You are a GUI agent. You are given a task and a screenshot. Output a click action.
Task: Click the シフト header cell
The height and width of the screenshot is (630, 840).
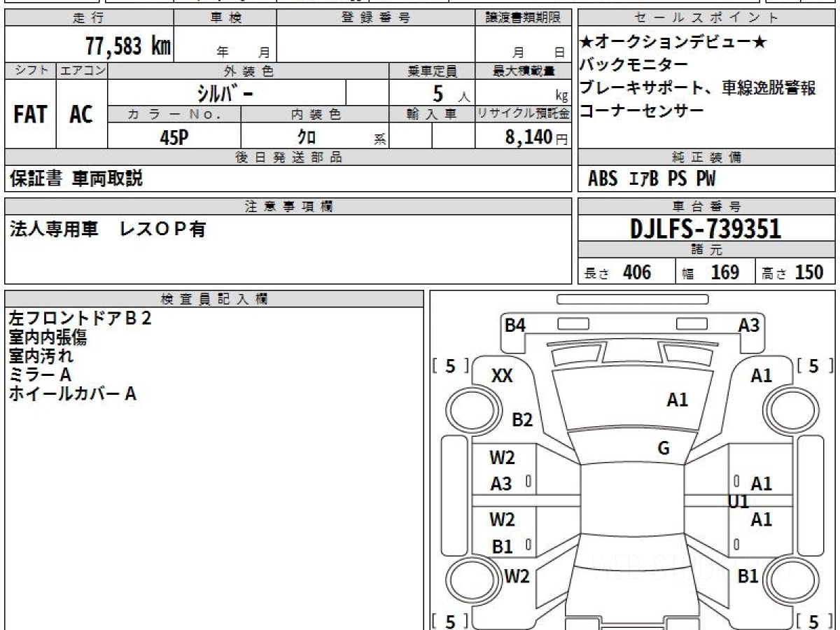tap(31, 71)
